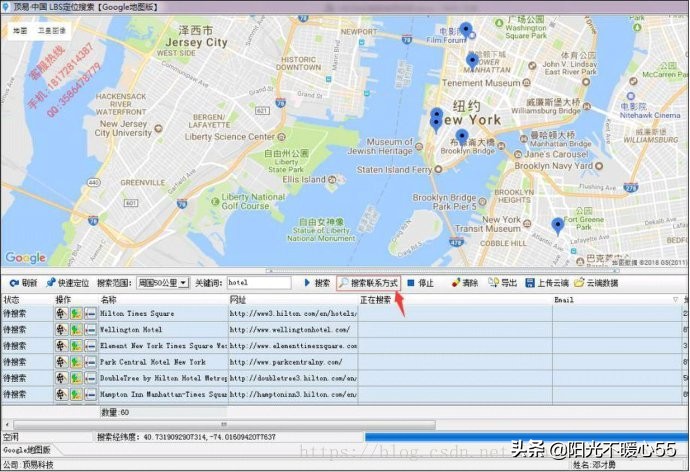Click the 名称 column header
Viewport: 690px width, 472px height.
pyautogui.click(x=109, y=300)
